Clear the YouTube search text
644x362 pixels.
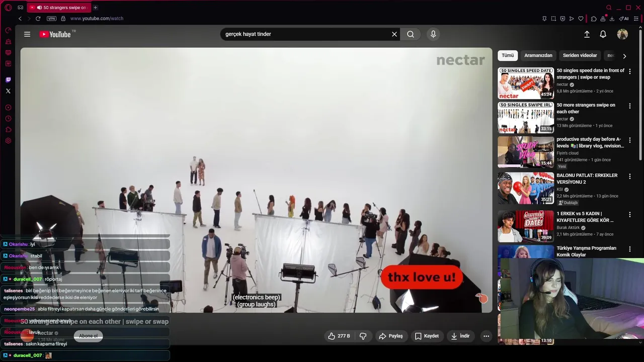(x=394, y=34)
